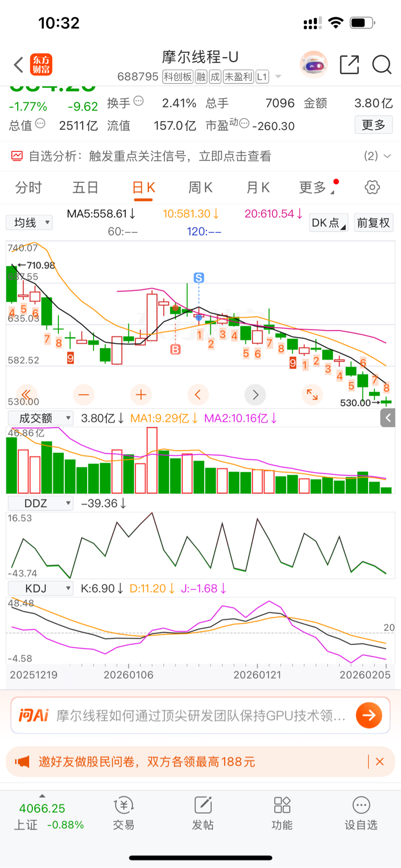Viewport: 401px width, 868px height.
Task: Expand the 上证 index mini bar
Action: point(42,796)
